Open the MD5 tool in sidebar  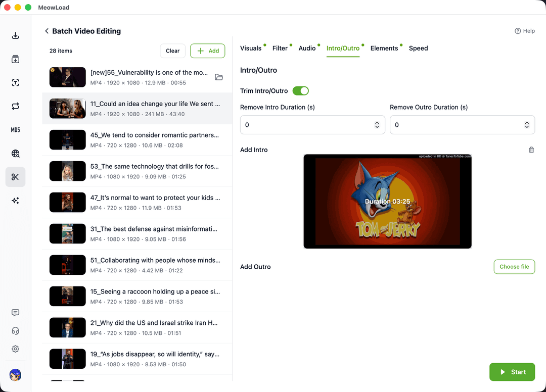tap(15, 130)
